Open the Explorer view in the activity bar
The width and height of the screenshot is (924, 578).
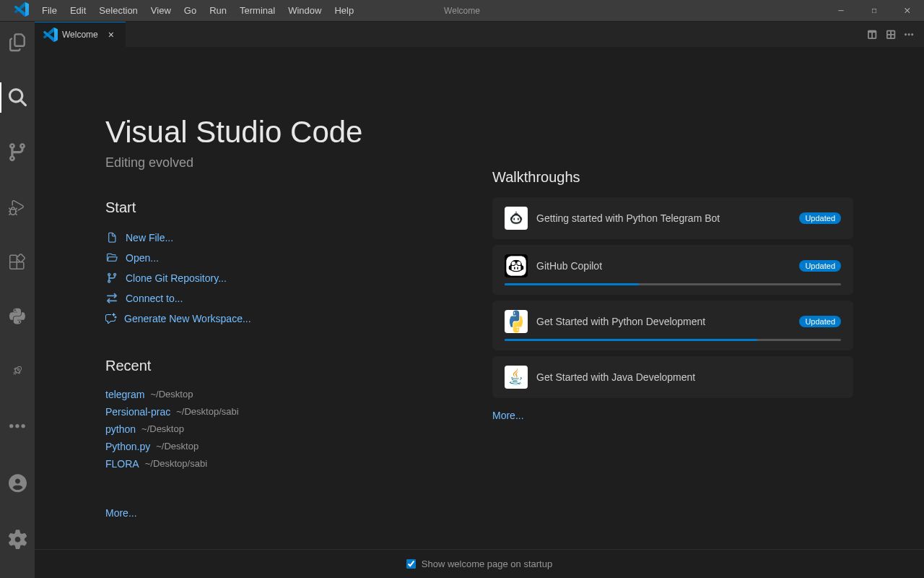click(17, 43)
